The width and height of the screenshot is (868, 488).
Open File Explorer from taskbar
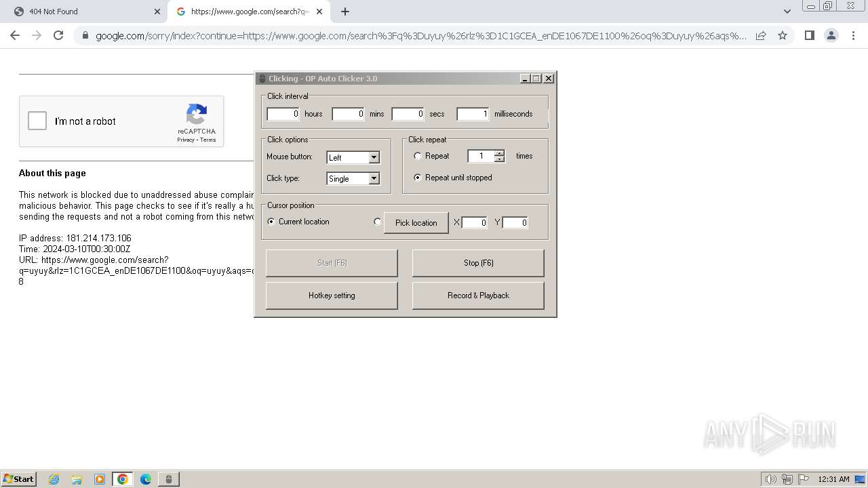(x=77, y=479)
